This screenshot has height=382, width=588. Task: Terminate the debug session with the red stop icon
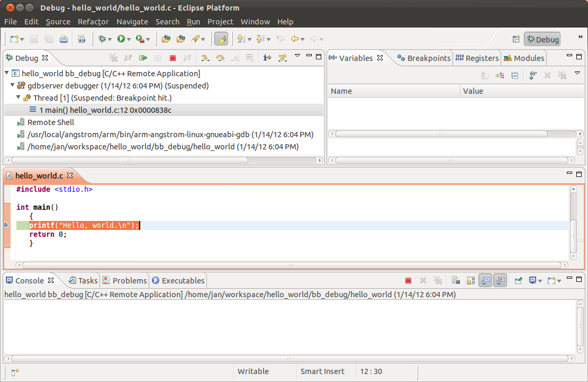point(173,58)
